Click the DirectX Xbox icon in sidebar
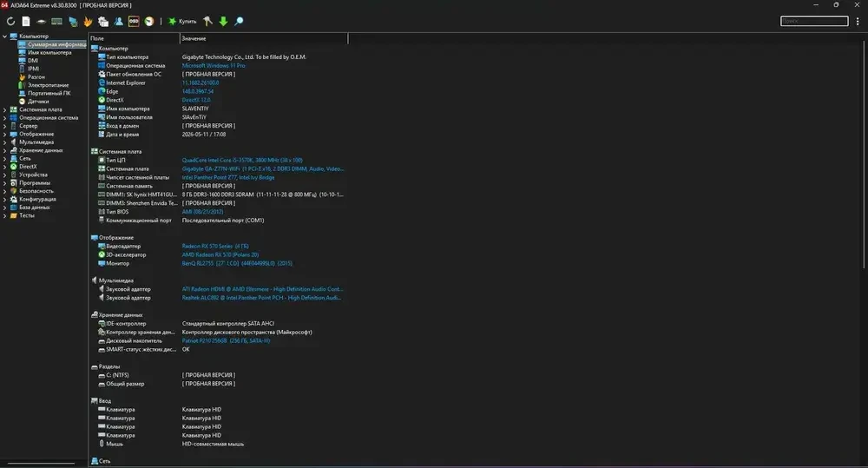Screen dimensions: 868x468 (x=13, y=166)
